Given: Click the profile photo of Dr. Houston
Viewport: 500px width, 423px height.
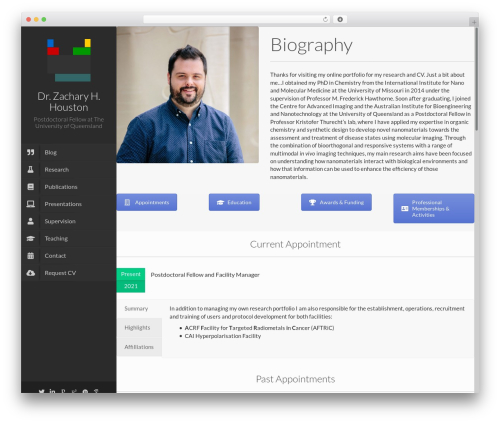Looking at the screenshot, I should (x=188, y=95).
